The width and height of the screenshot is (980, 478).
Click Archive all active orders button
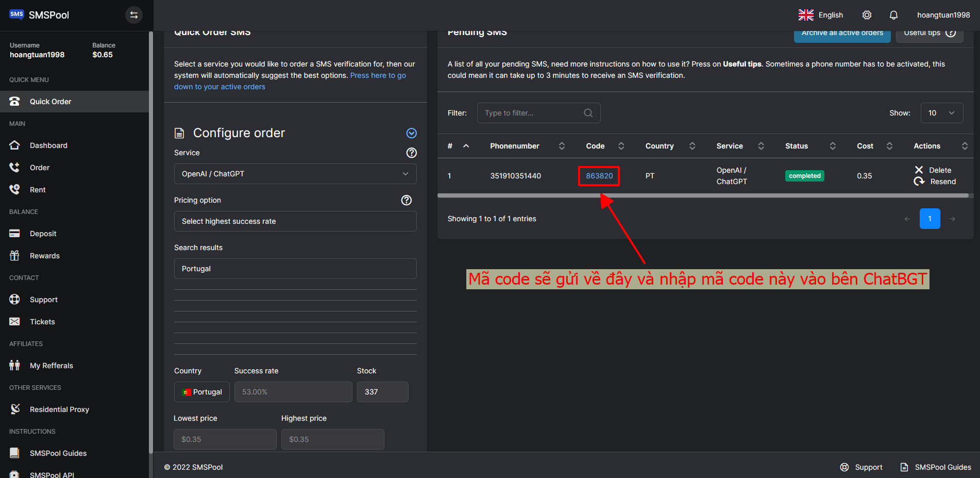(842, 34)
